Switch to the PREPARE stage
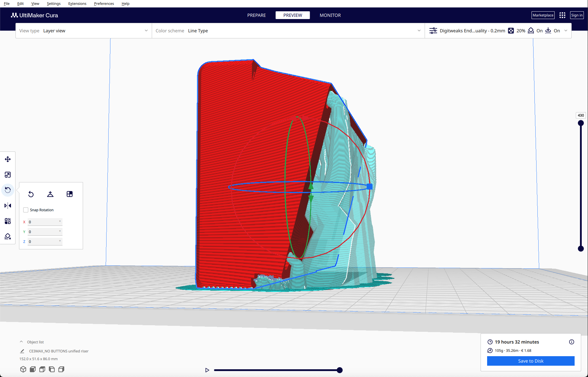This screenshot has width=588, height=377. pos(256,15)
